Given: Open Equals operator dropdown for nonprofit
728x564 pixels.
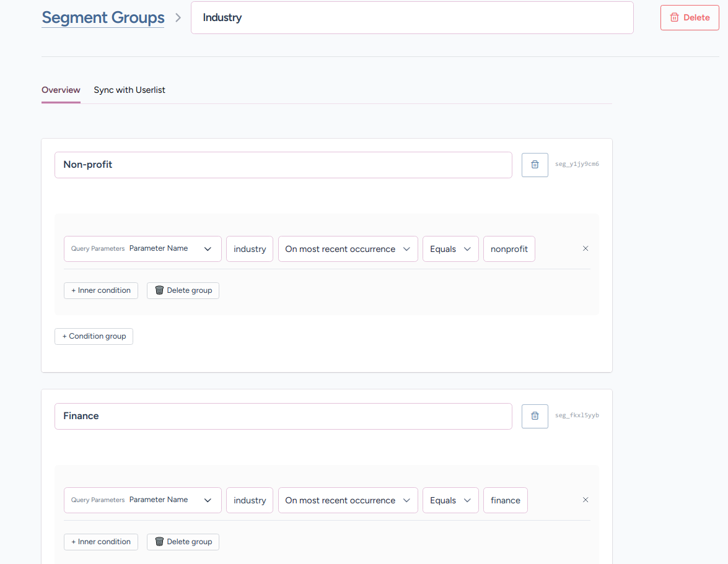Looking at the screenshot, I should pyautogui.click(x=450, y=249).
